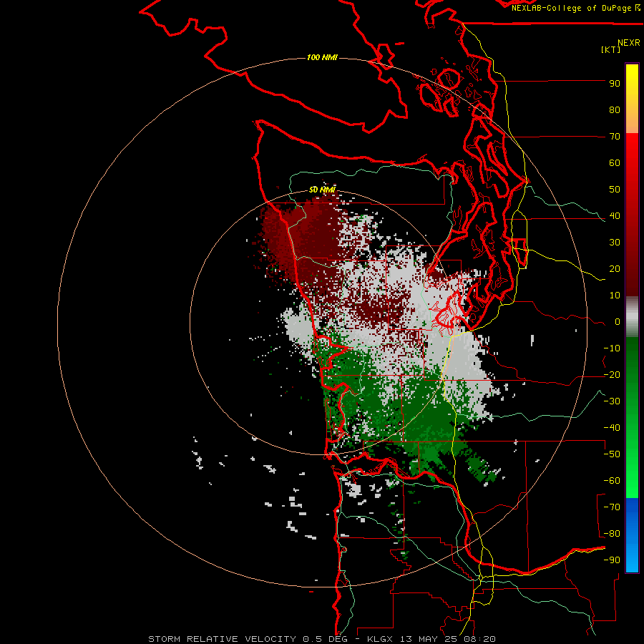Viewport: 644px width, 644px height.
Task: Click the -30 value on the velocity scale
Action: [612, 401]
